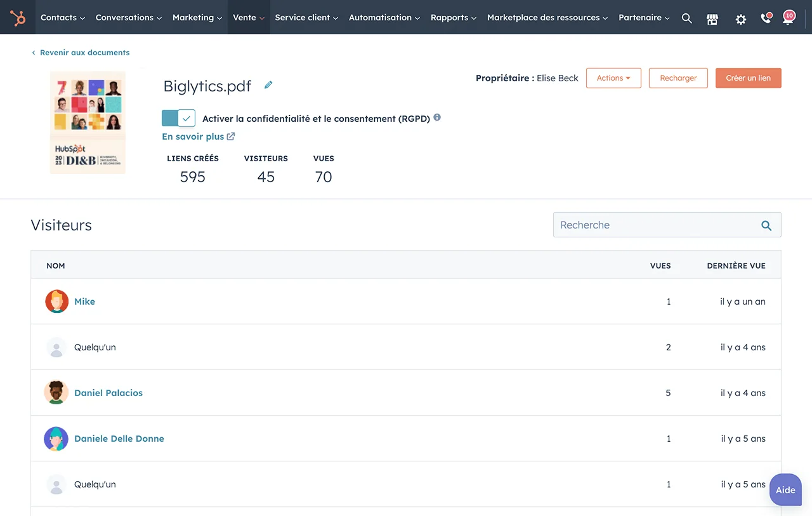Click the phone calling icon
This screenshot has height=516, width=812.
coord(766,18)
